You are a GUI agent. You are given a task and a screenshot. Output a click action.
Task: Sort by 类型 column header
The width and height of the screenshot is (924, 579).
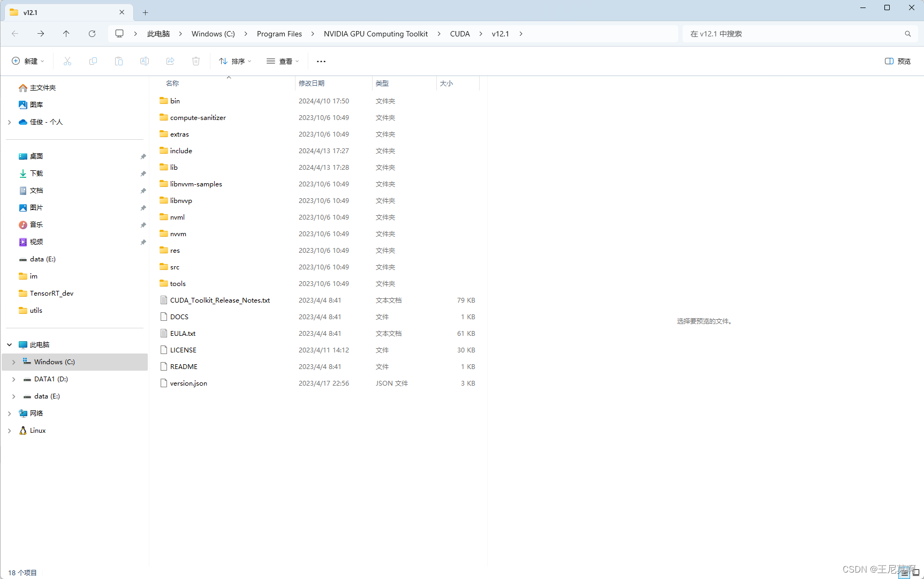(382, 84)
